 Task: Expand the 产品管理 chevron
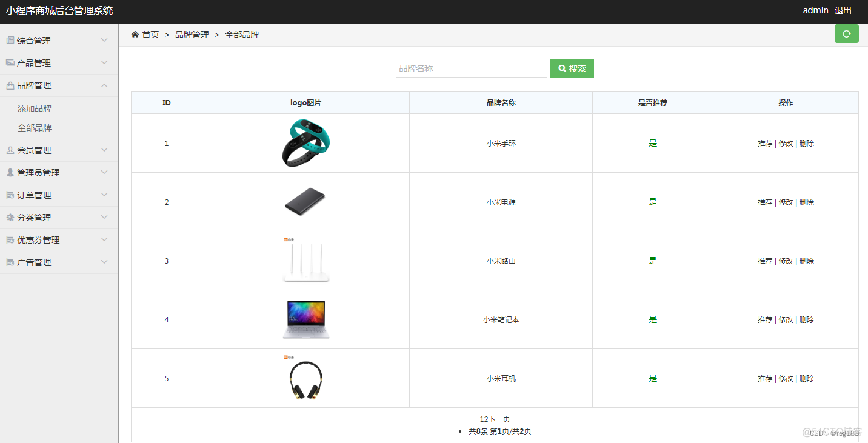[104, 62]
